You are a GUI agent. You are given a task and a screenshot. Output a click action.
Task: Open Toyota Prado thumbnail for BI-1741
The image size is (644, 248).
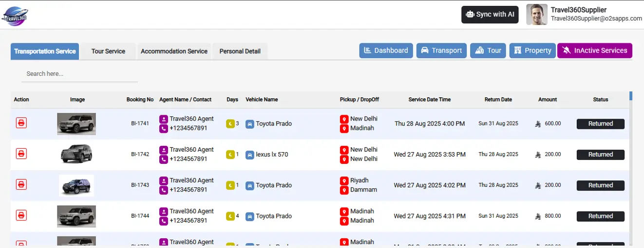pos(76,124)
